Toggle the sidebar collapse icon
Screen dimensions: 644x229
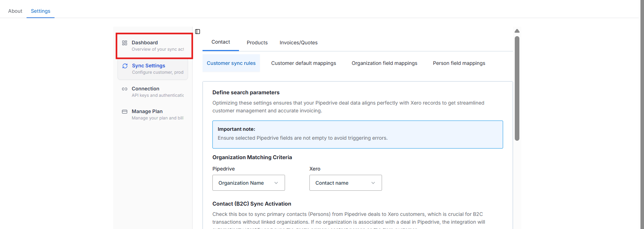coord(198,32)
